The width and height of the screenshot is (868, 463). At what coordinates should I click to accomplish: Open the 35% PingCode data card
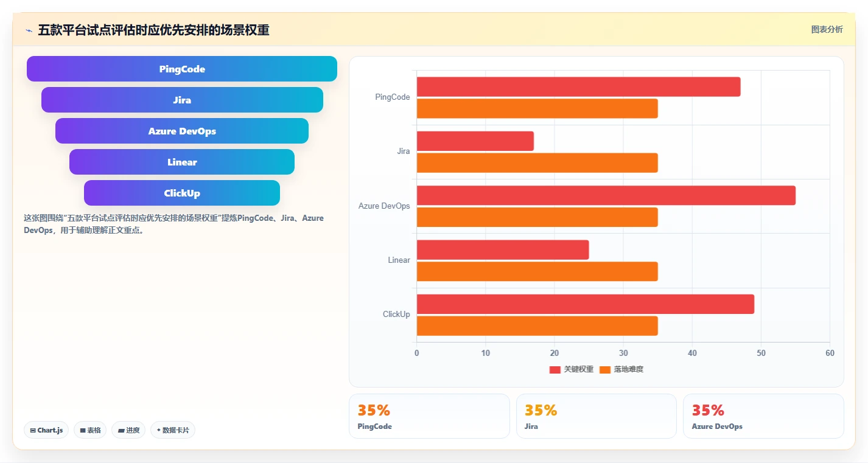(x=429, y=416)
